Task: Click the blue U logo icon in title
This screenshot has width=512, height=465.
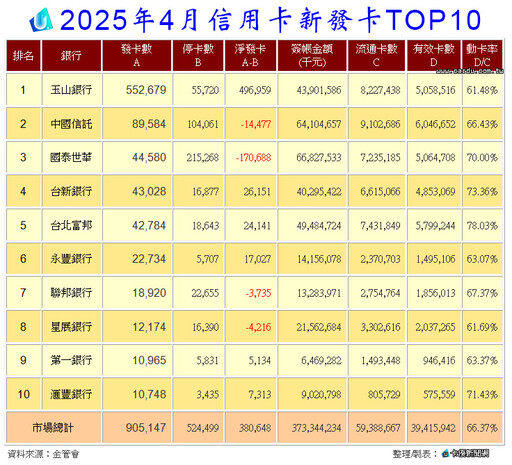Action: coord(41,20)
